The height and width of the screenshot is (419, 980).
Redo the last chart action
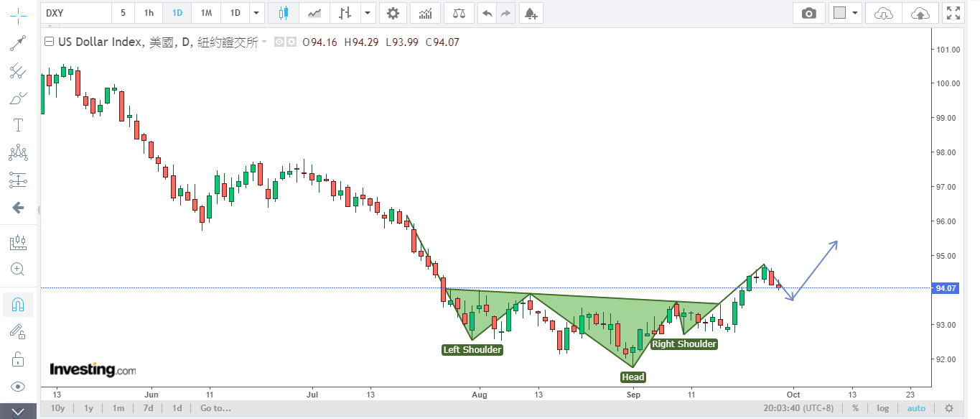pyautogui.click(x=505, y=13)
